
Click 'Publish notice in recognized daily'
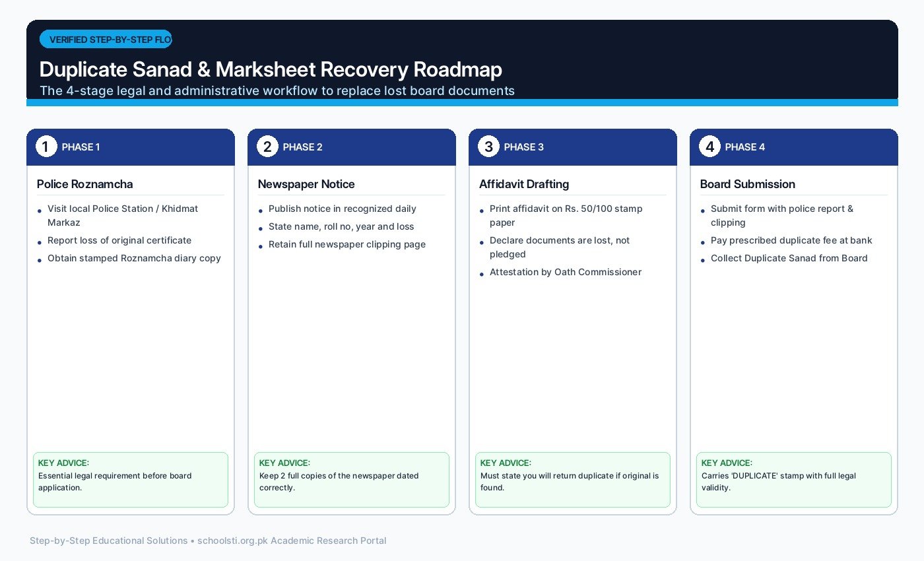343,209
